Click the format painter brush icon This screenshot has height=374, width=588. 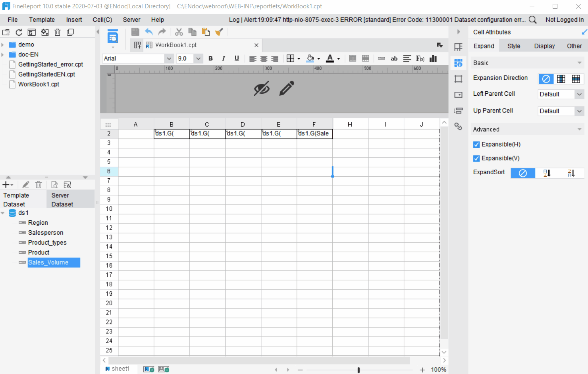219,32
